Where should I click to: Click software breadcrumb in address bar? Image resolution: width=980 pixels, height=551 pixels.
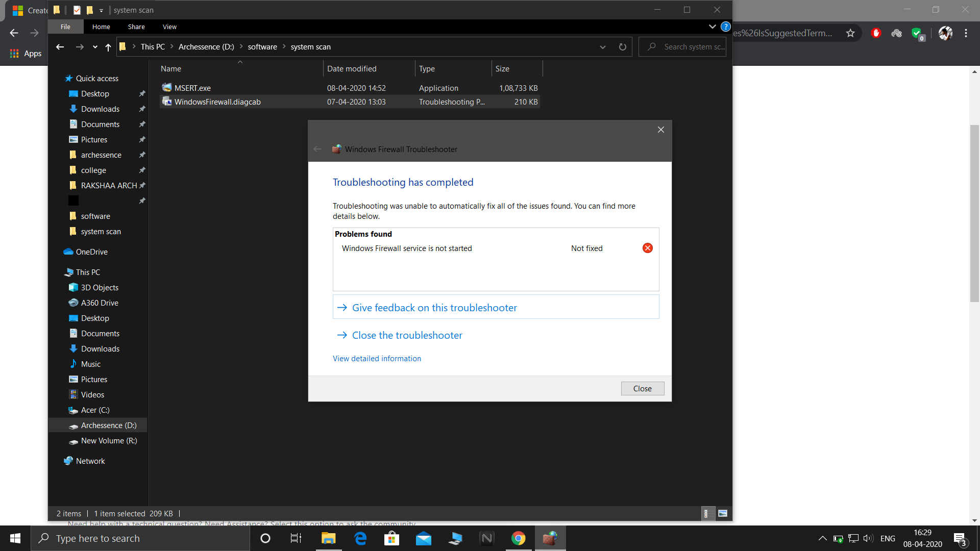(x=262, y=47)
